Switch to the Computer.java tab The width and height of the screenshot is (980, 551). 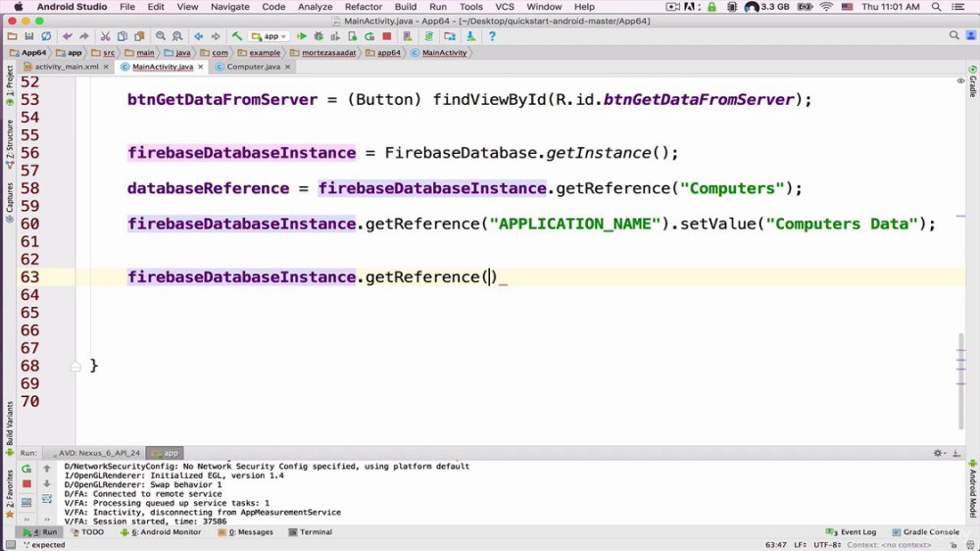pyautogui.click(x=253, y=67)
